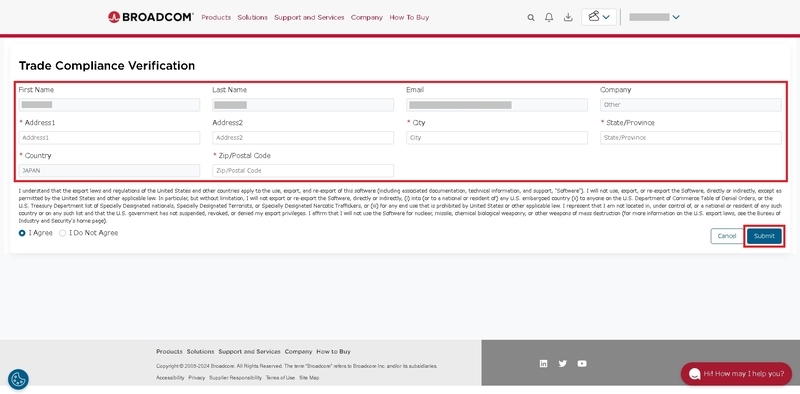
Task: Focus the City input field
Action: 497,138
